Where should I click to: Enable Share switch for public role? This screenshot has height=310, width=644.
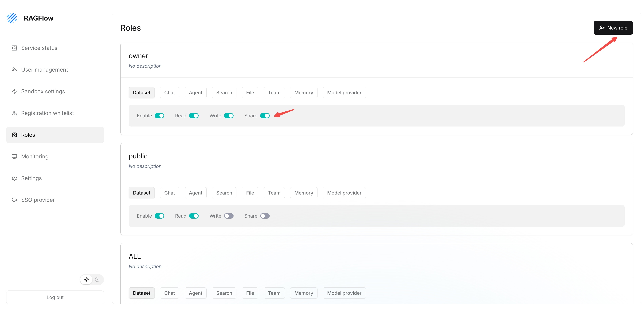(x=265, y=216)
